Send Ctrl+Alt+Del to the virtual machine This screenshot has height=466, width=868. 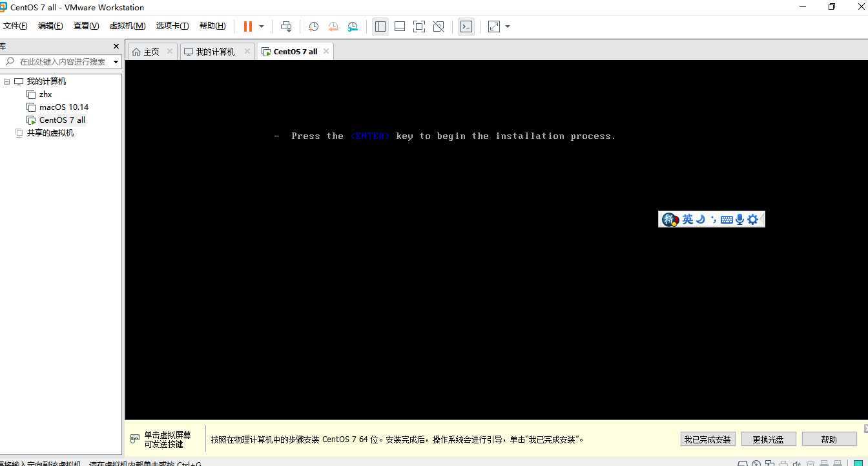click(286, 26)
